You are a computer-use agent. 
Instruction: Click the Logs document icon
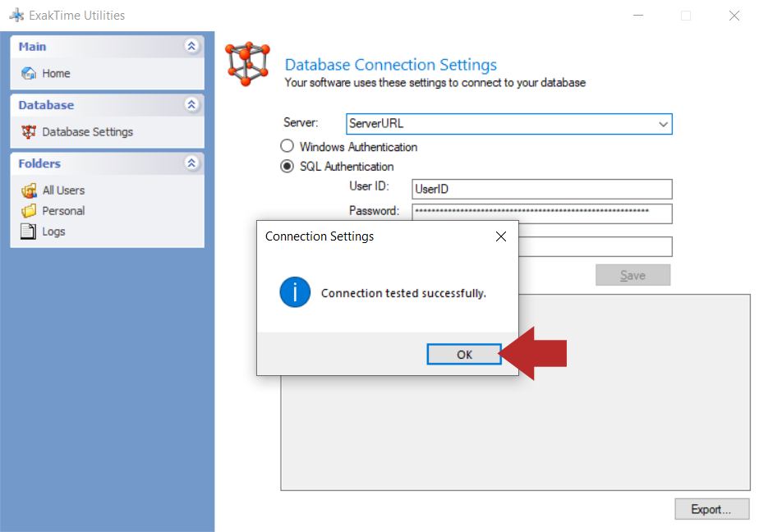(28, 232)
